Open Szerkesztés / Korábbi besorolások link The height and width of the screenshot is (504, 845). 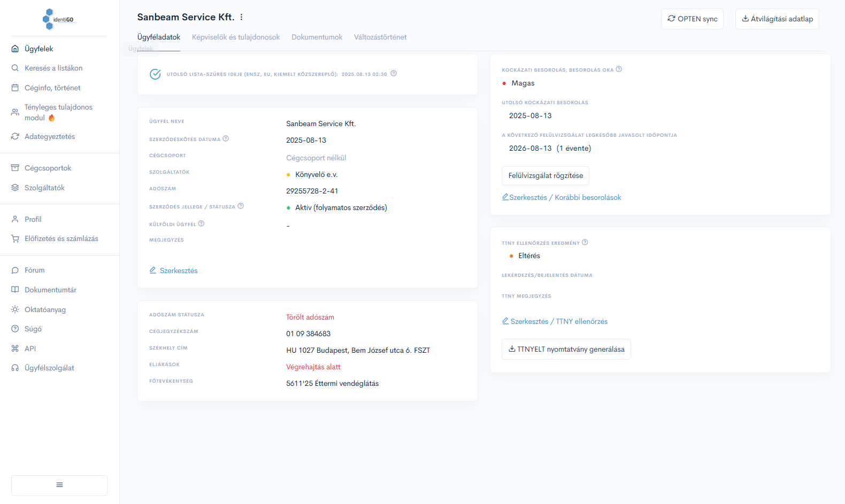[x=562, y=197]
